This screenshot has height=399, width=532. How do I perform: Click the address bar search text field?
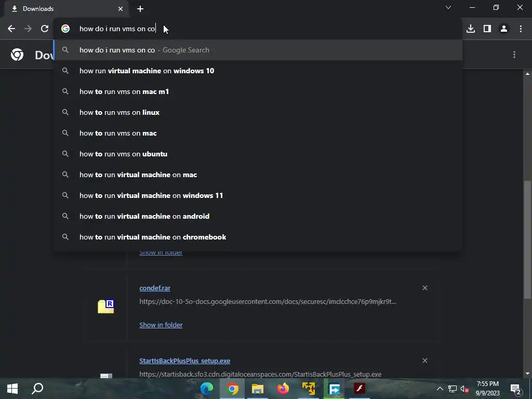coord(258,29)
